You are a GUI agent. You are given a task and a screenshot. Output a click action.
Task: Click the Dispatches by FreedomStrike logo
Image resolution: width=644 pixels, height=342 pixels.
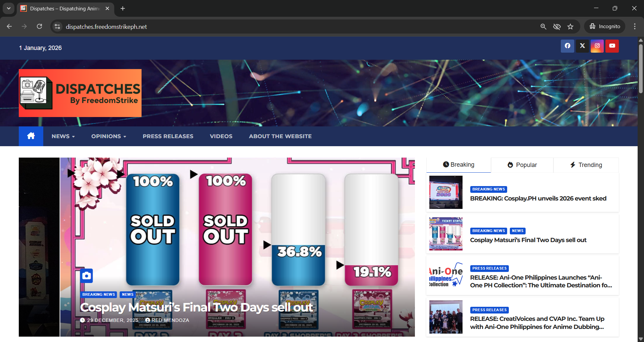tap(80, 93)
